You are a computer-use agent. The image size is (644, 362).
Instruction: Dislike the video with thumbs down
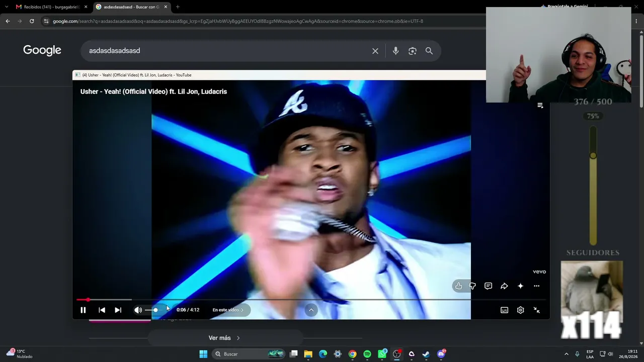pyautogui.click(x=472, y=286)
